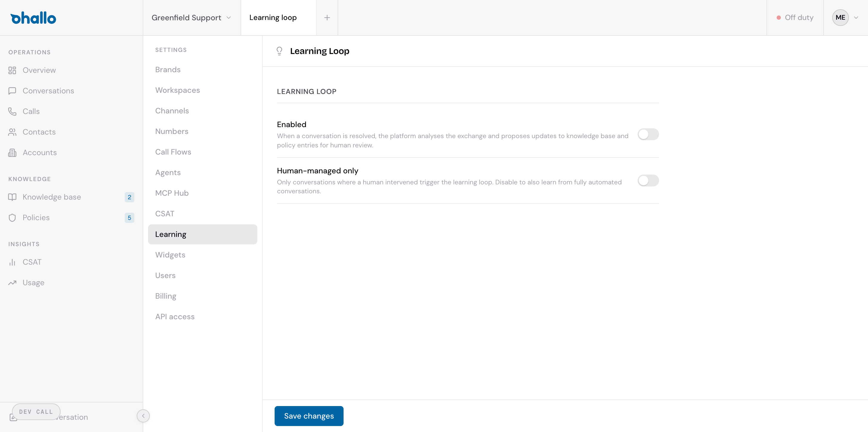Open the Off duty status selector

pos(795,18)
